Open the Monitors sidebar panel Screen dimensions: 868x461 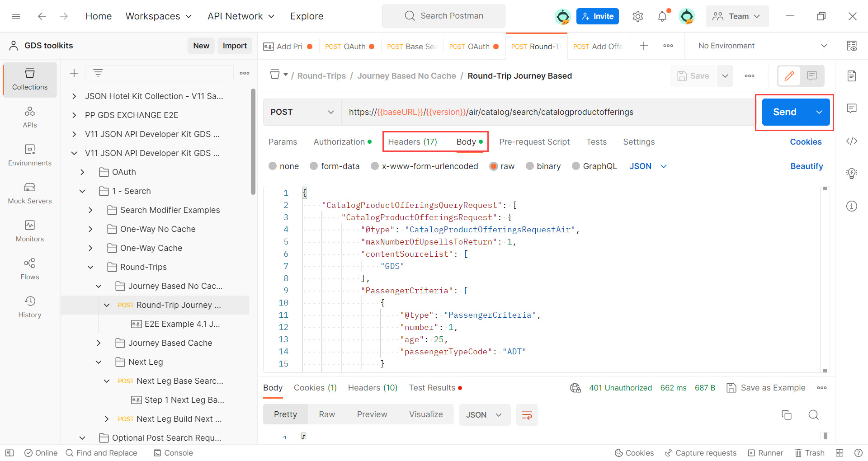pyautogui.click(x=30, y=231)
